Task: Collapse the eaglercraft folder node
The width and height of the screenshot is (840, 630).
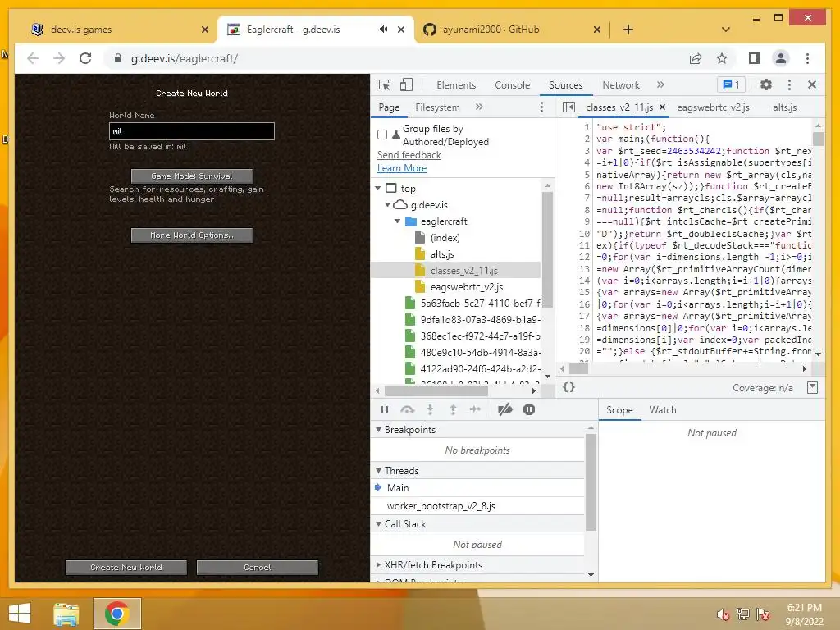Action: click(398, 221)
